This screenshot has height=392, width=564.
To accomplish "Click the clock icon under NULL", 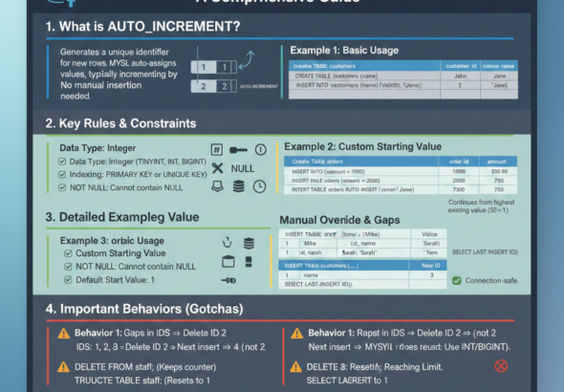I will point(259,186).
